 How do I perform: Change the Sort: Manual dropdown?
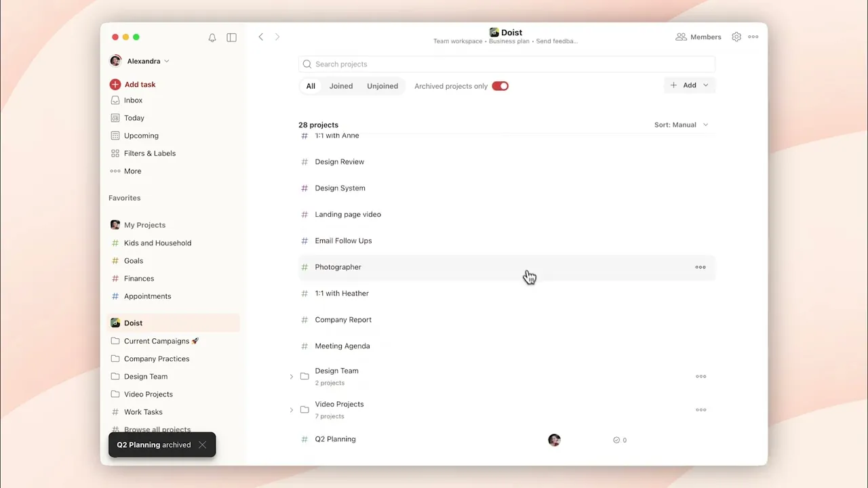coord(681,125)
